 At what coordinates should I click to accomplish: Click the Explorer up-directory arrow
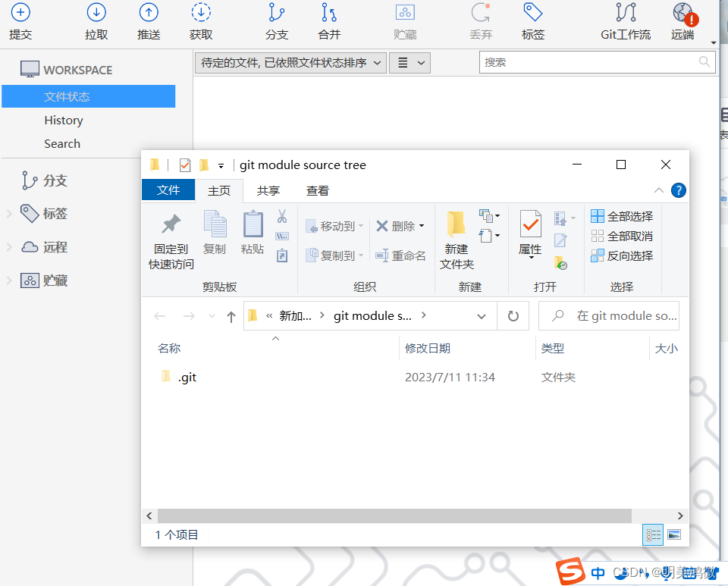click(x=231, y=316)
